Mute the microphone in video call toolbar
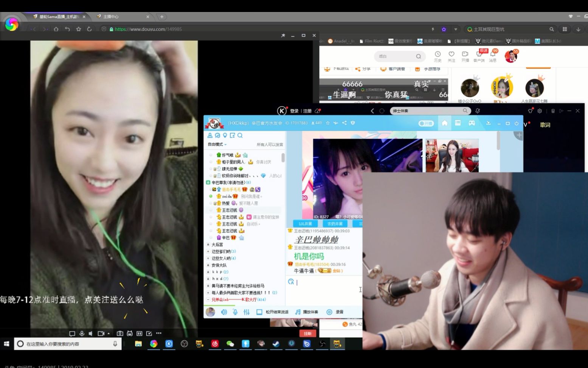Screen dimensions: 588x368 pyautogui.click(x=82, y=334)
